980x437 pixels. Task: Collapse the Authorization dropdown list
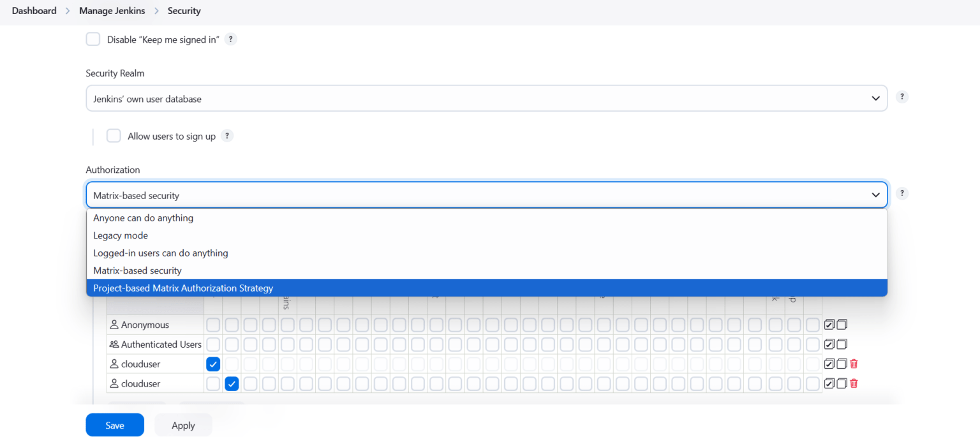(875, 195)
